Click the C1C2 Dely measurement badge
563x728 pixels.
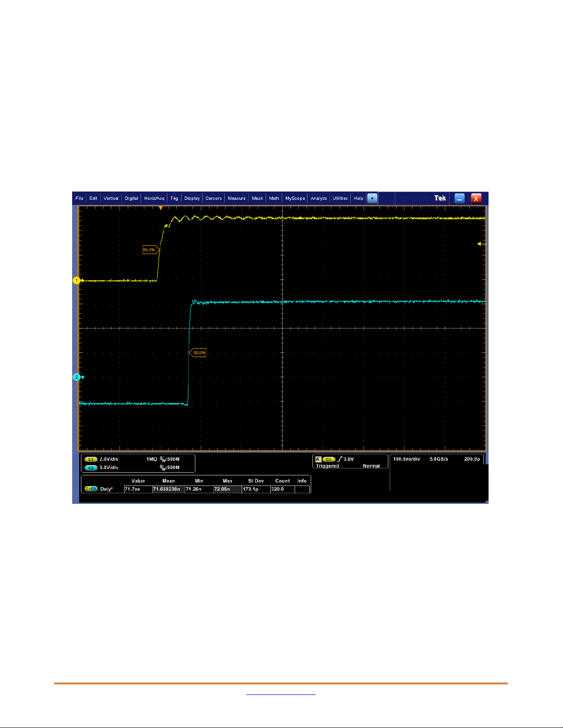91,489
